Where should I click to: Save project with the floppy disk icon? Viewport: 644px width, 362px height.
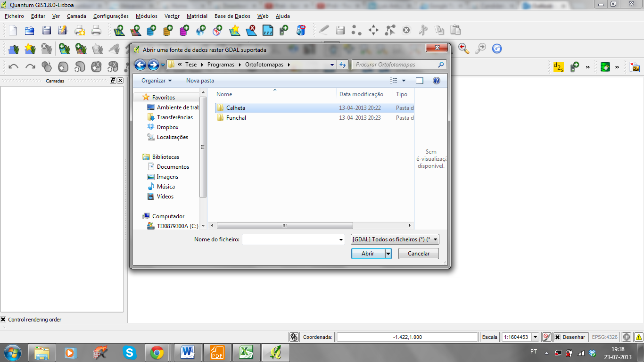(x=46, y=31)
